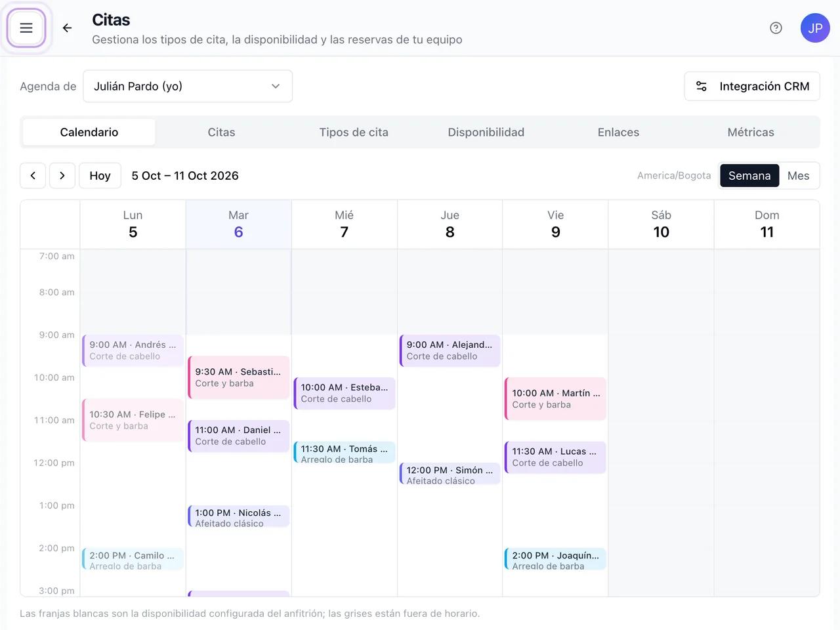Image resolution: width=840 pixels, height=630 pixels.
Task: Expand the Julián Pardo agenda dropdown
Action: tap(188, 87)
